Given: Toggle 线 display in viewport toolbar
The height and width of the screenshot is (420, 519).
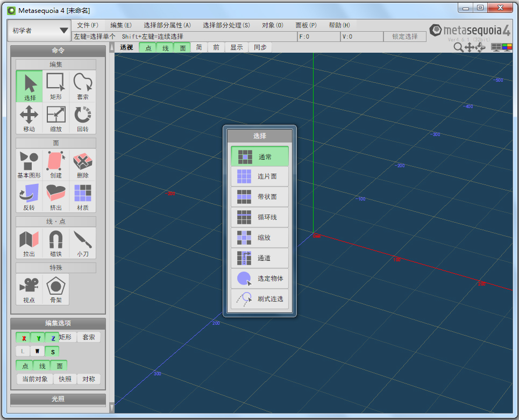Looking at the screenshot, I should click(165, 48).
